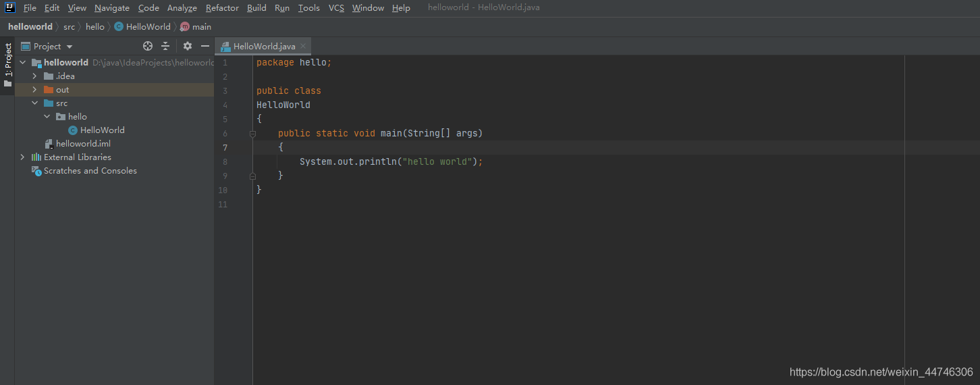Image resolution: width=980 pixels, height=385 pixels.
Task: Click the main method breadcrumb
Action: pyautogui.click(x=201, y=27)
